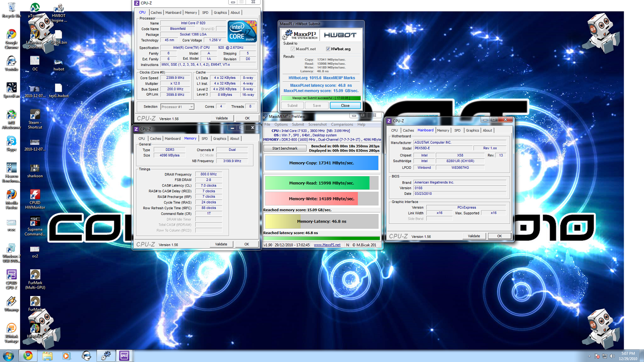
Task: Click Save in HWbot Submit dialog
Action: click(317, 105)
